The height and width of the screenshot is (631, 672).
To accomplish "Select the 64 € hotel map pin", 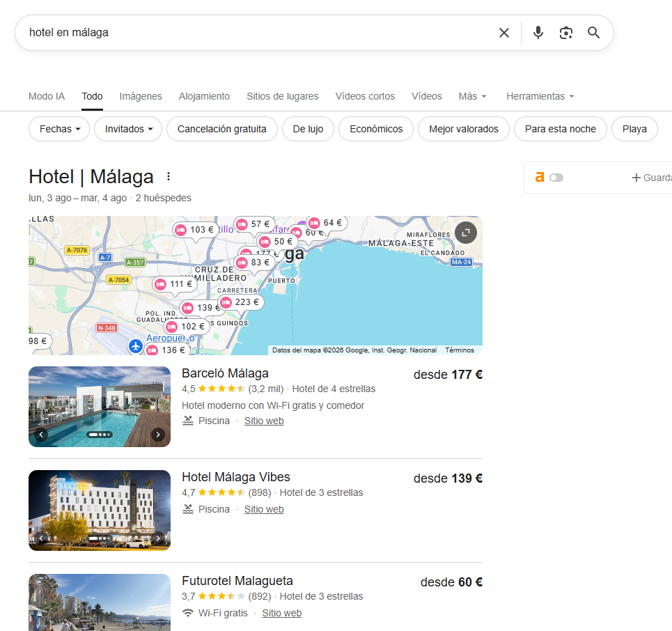I will click(x=327, y=223).
